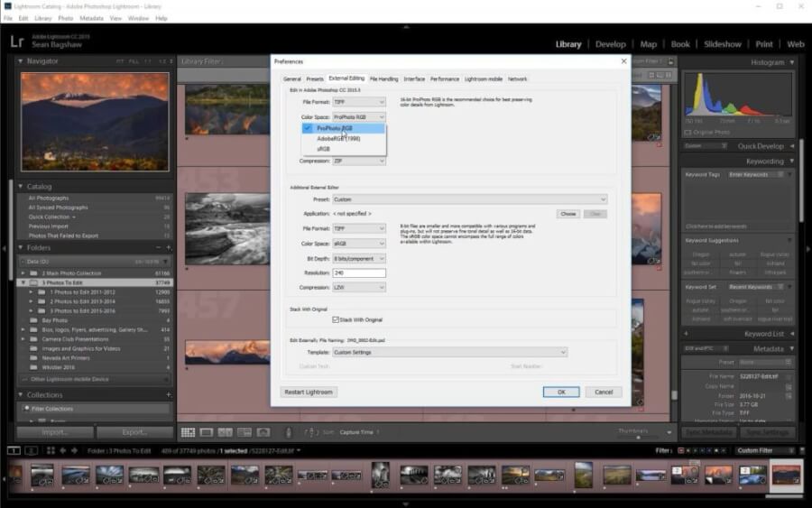812x508 pixels.
Task: Toggle Original Photo checkbox under histogram
Action: [x=688, y=133]
